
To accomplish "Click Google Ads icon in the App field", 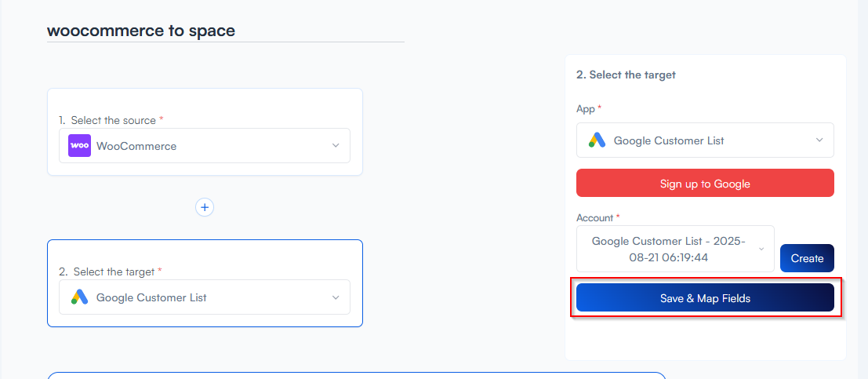I will [x=597, y=140].
